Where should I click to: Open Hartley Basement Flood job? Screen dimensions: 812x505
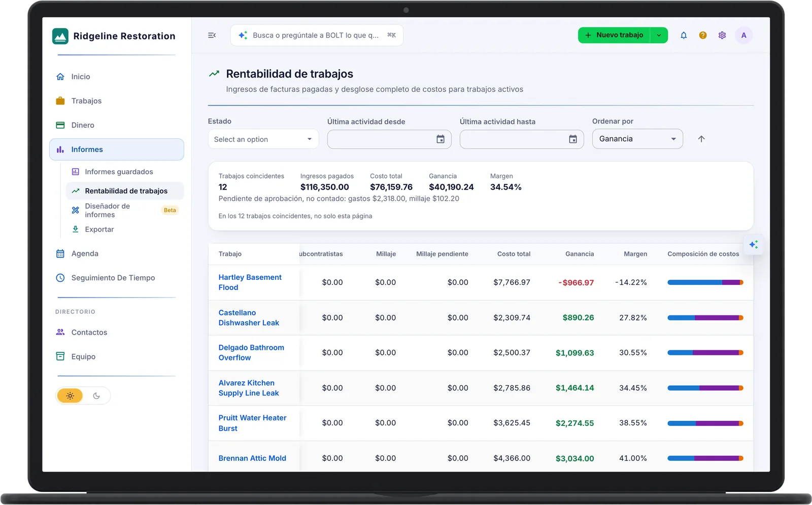tap(250, 282)
